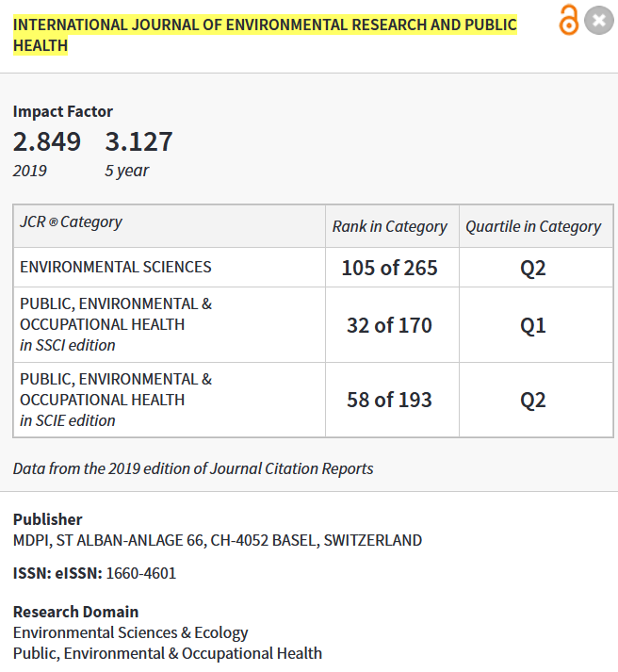Select the eISSN 1660-4601 value
The height and width of the screenshot is (672, 618).
pyautogui.click(x=141, y=573)
